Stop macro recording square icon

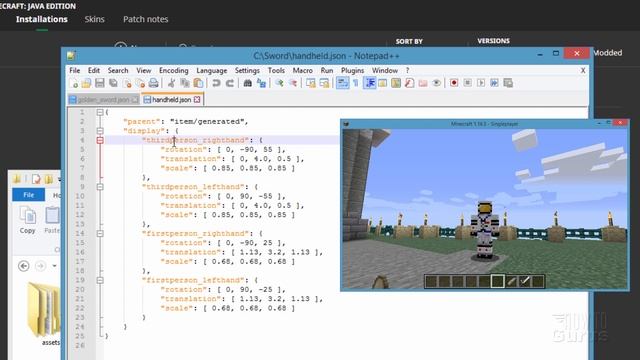pyautogui.click(x=467, y=83)
